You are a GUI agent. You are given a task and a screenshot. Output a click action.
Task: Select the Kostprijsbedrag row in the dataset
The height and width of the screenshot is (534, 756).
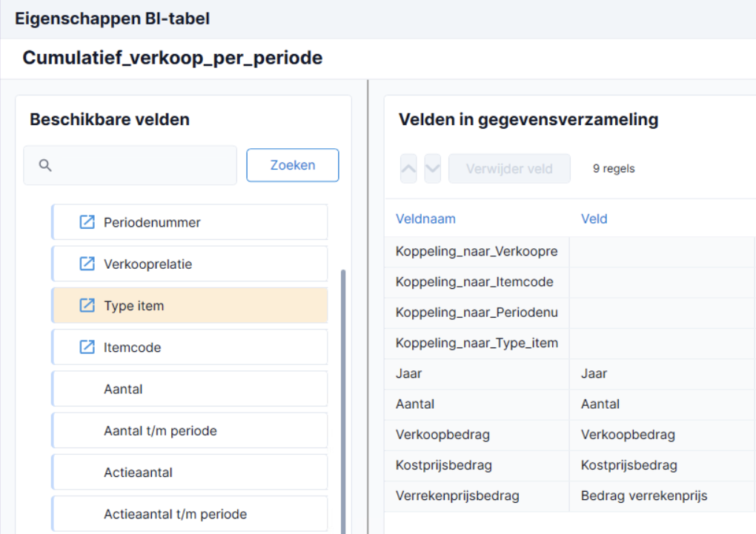point(570,466)
